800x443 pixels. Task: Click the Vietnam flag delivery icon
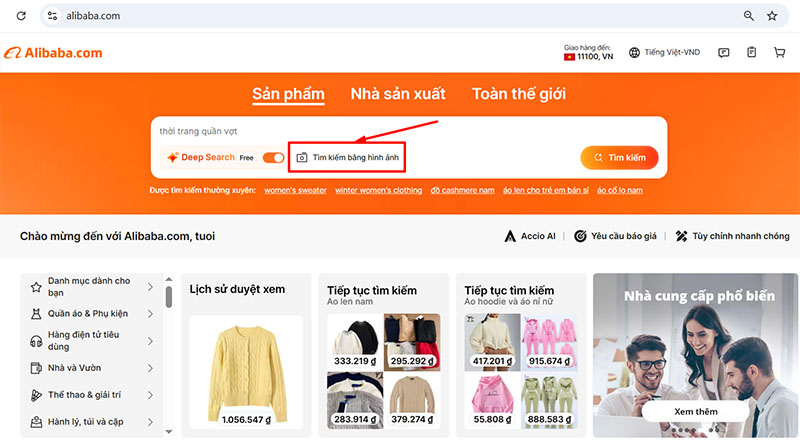[x=569, y=57]
